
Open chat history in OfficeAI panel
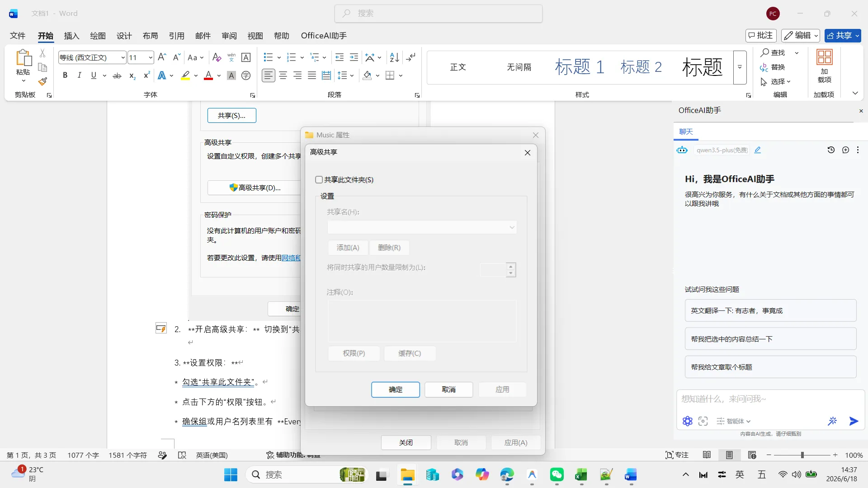point(831,150)
